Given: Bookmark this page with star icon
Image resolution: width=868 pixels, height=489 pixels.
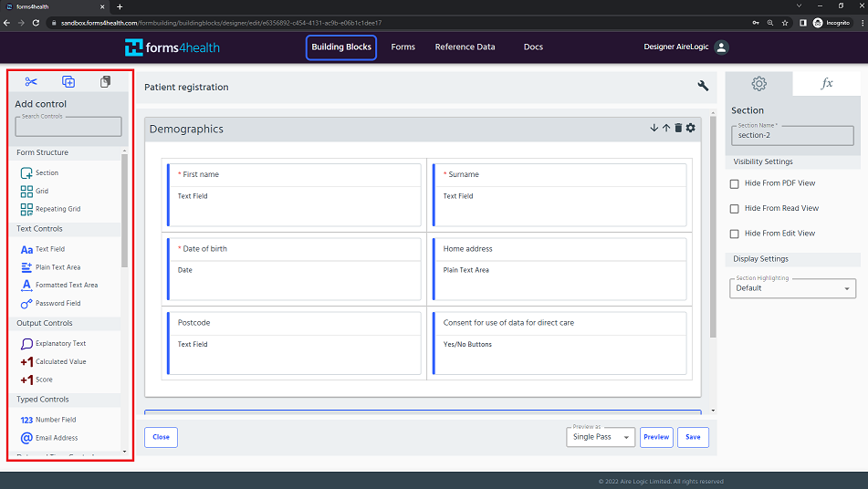Looking at the screenshot, I should [784, 23].
